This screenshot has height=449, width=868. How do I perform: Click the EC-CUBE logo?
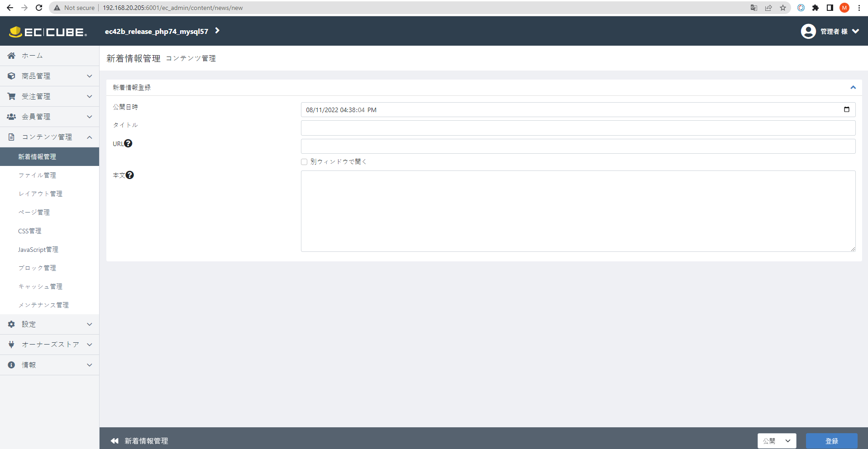click(48, 32)
